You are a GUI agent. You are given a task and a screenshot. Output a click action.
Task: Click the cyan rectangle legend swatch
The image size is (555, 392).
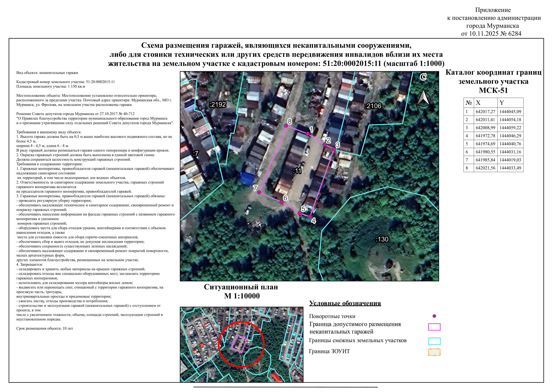click(x=434, y=341)
